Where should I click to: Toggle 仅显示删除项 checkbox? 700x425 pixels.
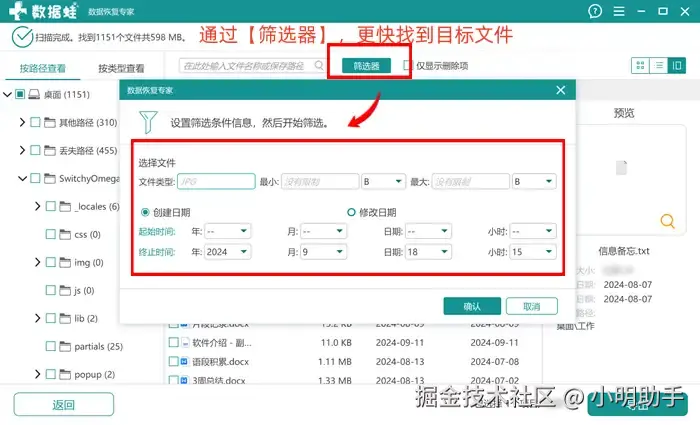coord(407,65)
